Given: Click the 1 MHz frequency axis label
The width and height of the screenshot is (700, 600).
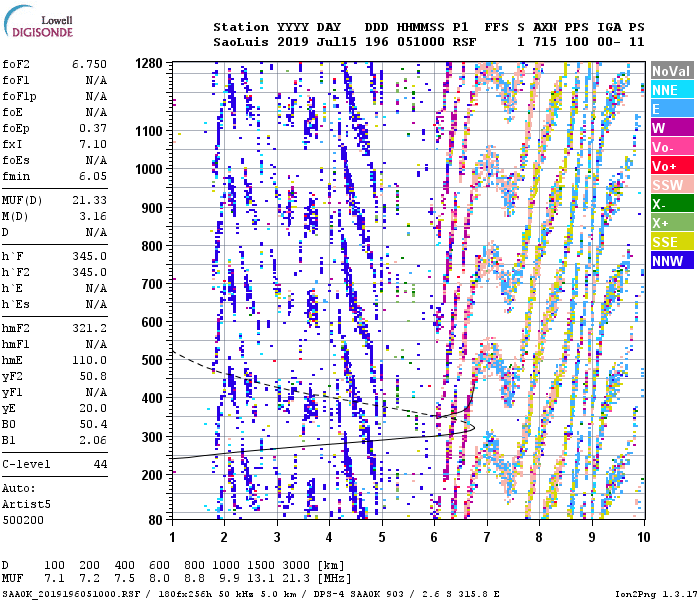Looking at the screenshot, I should 172,537.
